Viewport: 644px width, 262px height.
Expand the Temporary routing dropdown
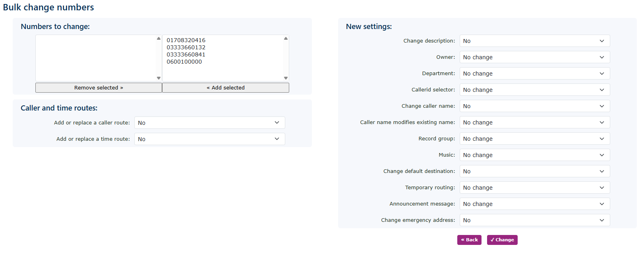(x=534, y=188)
